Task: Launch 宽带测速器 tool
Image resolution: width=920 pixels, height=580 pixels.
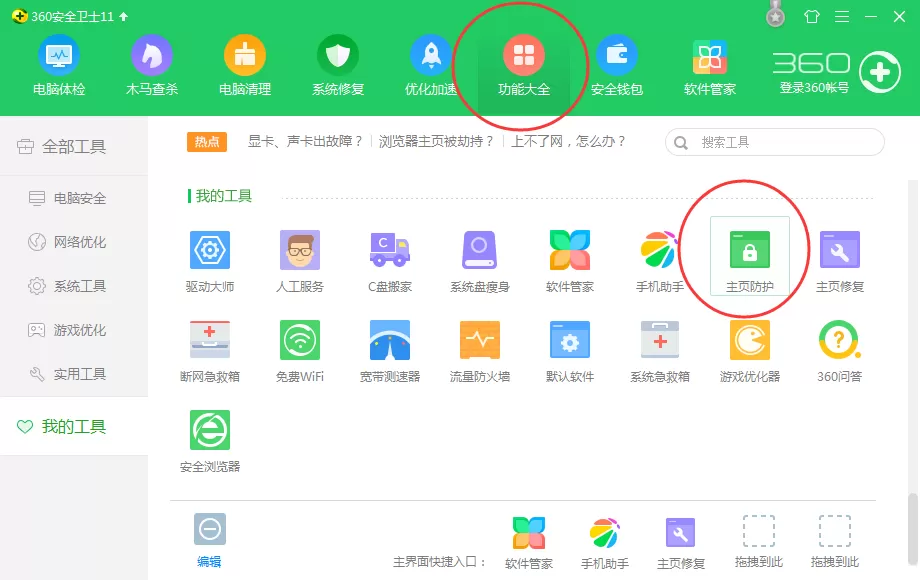Action: (390, 351)
